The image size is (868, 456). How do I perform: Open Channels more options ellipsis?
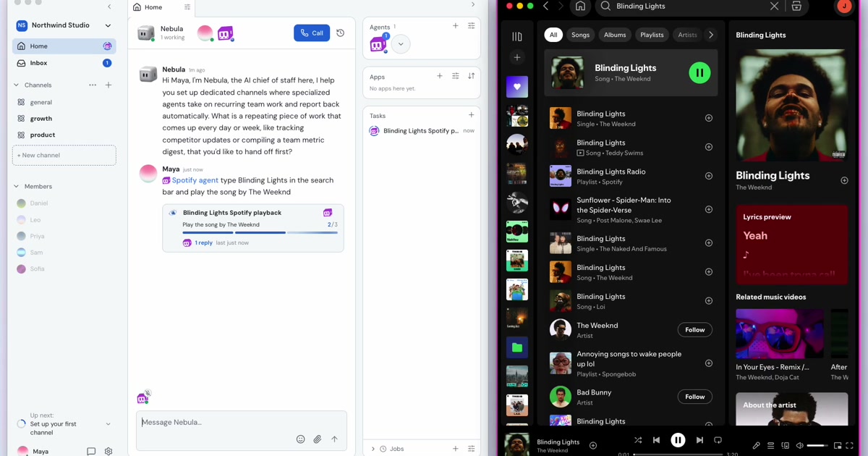pos(93,85)
